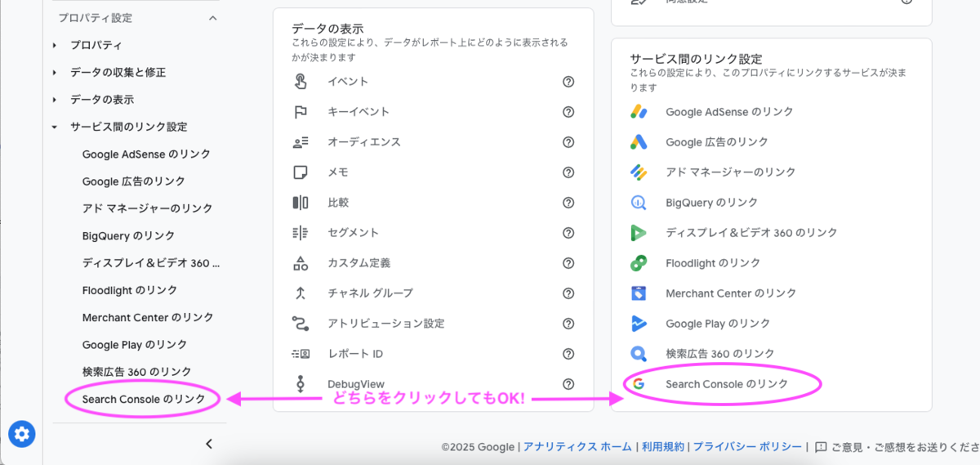Click the Report ID (レポート ID) icon
Viewport: 980px width, 465px height.
pyautogui.click(x=301, y=354)
